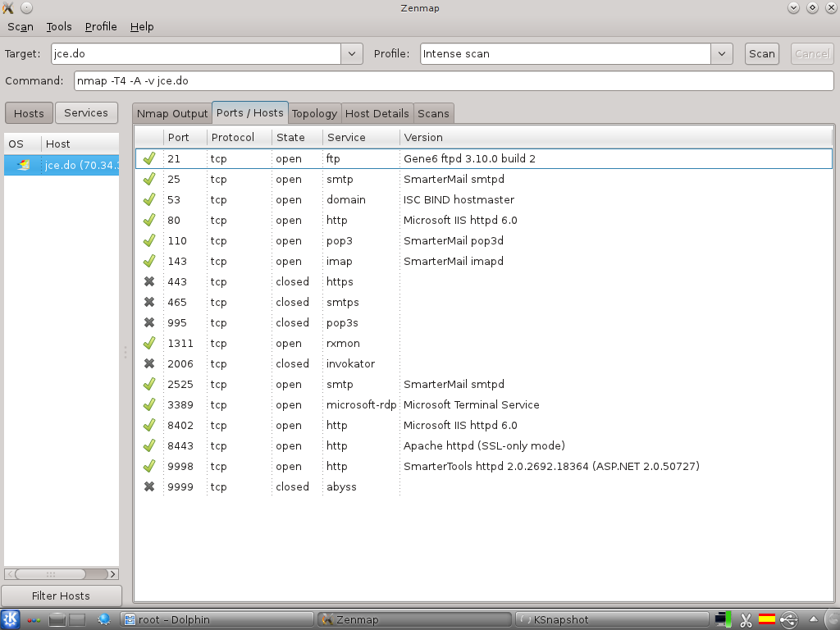Click the device notifier tray icon
The image size is (840, 630).
click(789, 620)
